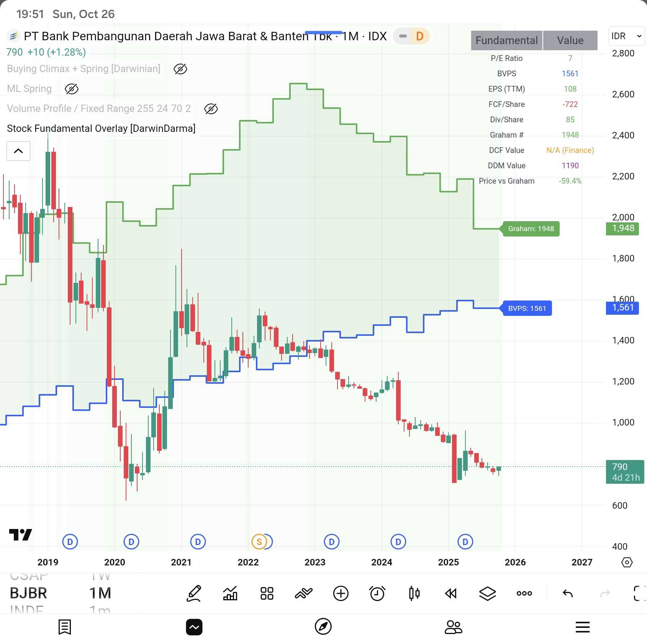Collapse the indicator legend with chevron

tap(18, 151)
